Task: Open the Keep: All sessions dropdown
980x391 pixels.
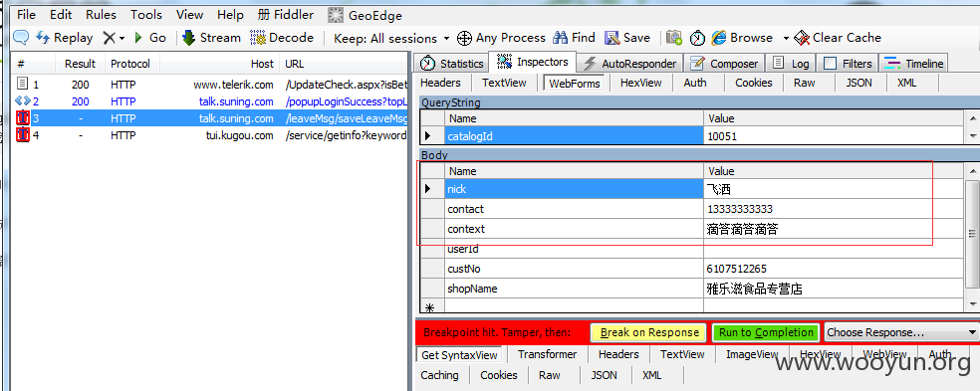Action: click(391, 38)
